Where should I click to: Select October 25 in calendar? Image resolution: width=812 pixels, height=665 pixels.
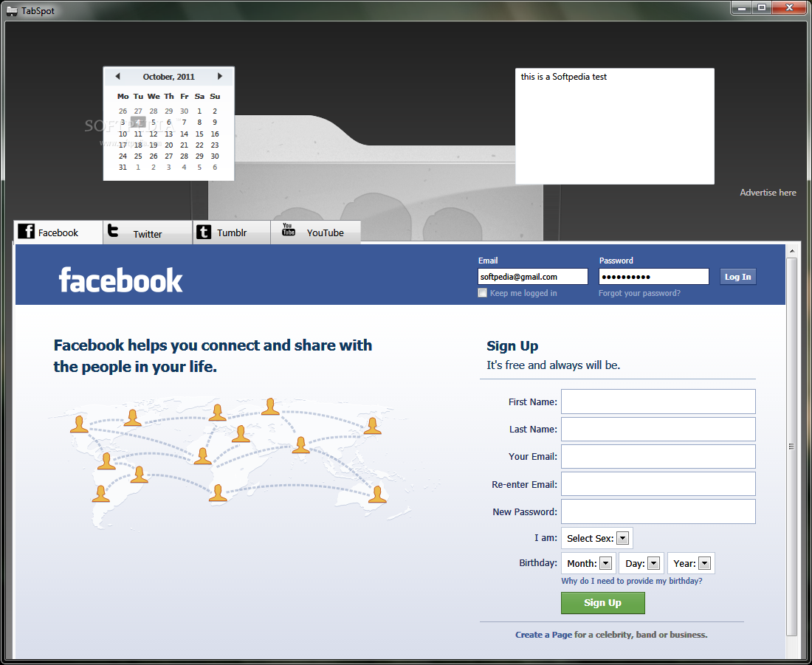138,156
